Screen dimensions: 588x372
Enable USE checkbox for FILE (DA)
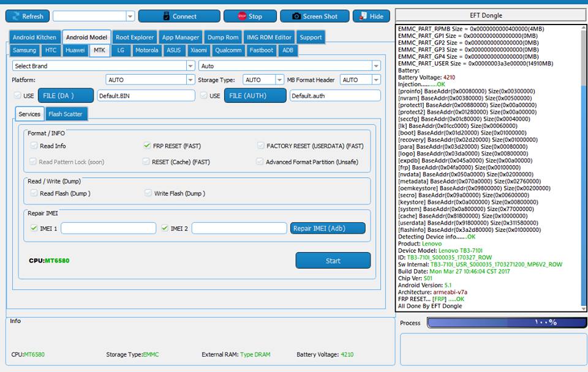[17, 95]
